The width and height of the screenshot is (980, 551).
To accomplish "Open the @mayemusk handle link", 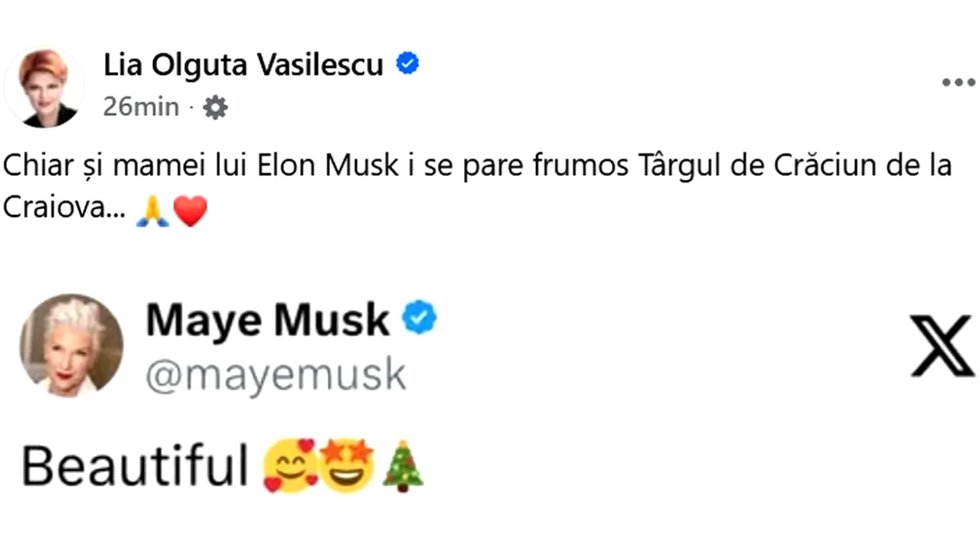I will coord(276,374).
